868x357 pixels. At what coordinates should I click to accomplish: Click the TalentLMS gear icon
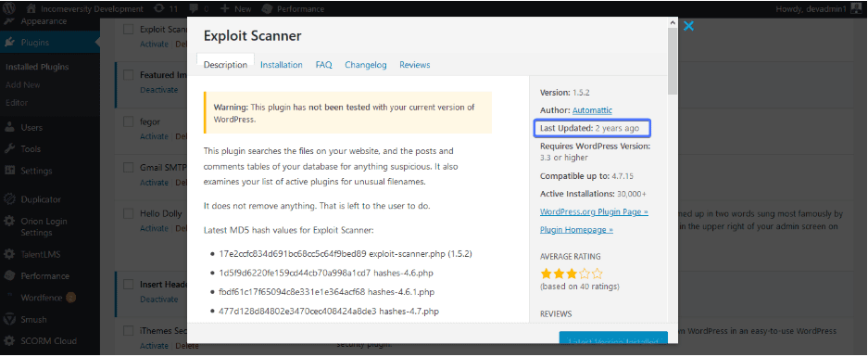9,254
